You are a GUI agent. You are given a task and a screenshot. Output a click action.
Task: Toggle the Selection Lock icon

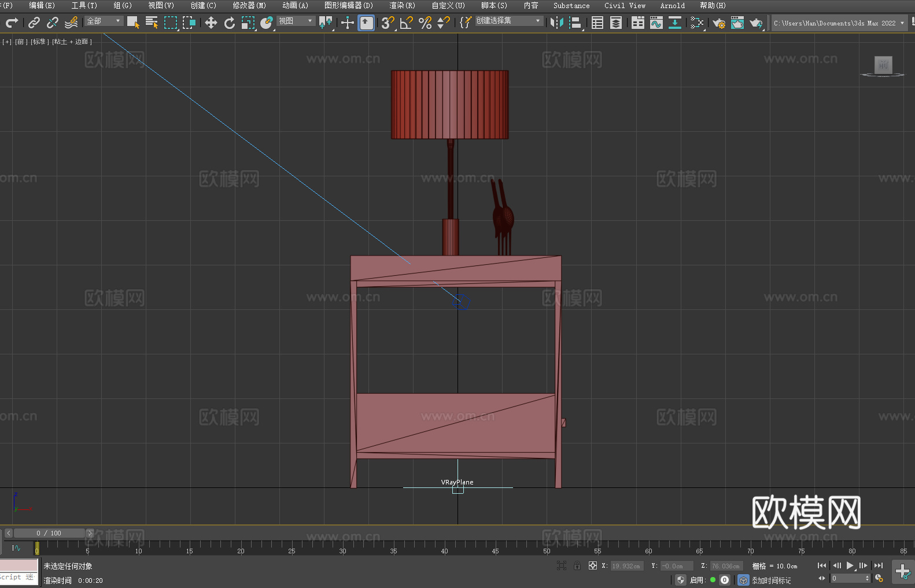(577, 565)
